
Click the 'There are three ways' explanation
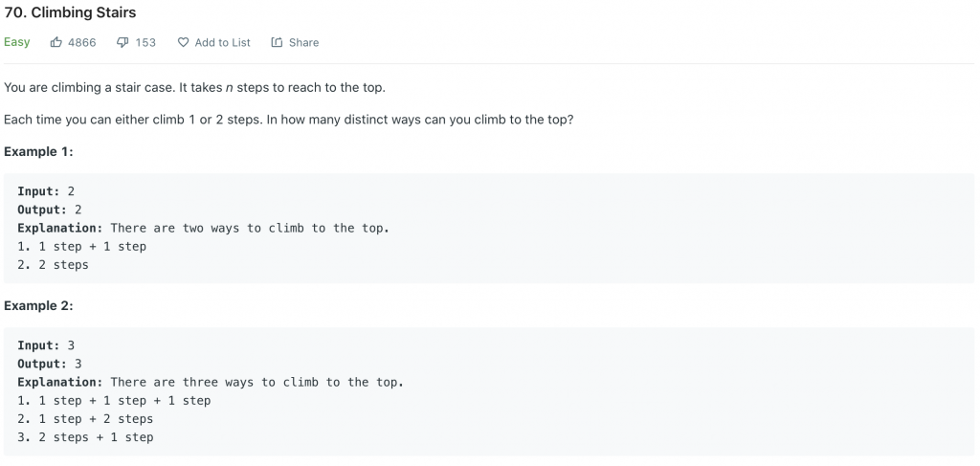tap(257, 382)
